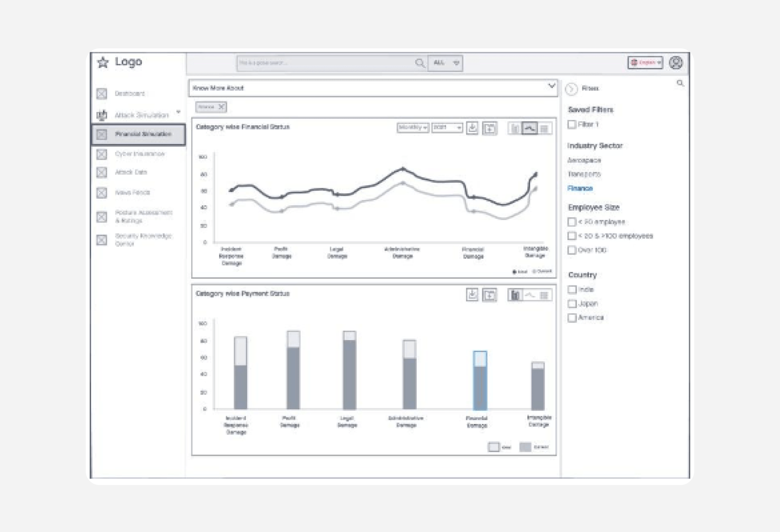The height and width of the screenshot is (532, 780).
Task: Expand the Payment Status chart to fullscreen
Action: click(489, 295)
